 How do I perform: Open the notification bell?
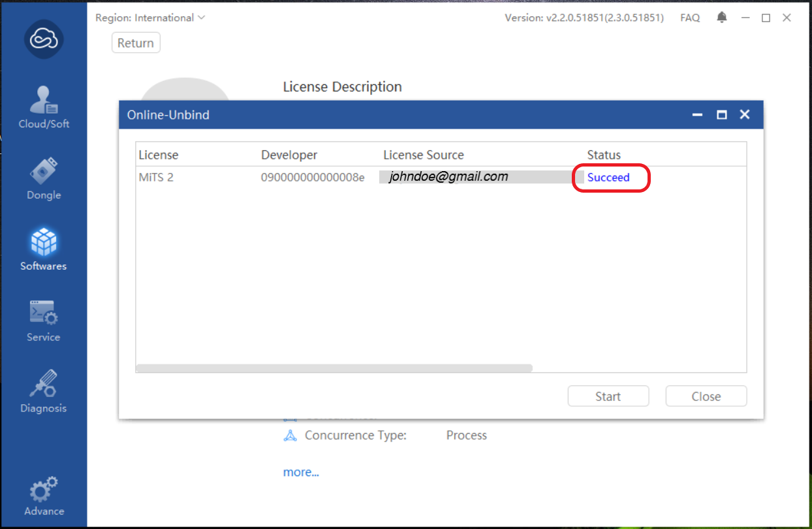[721, 18]
